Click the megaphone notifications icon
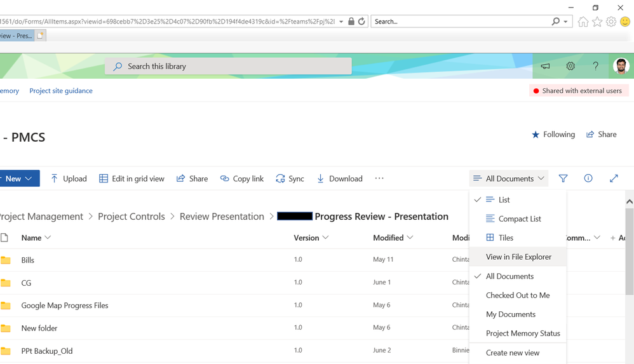The height and width of the screenshot is (364, 634). [x=546, y=66]
